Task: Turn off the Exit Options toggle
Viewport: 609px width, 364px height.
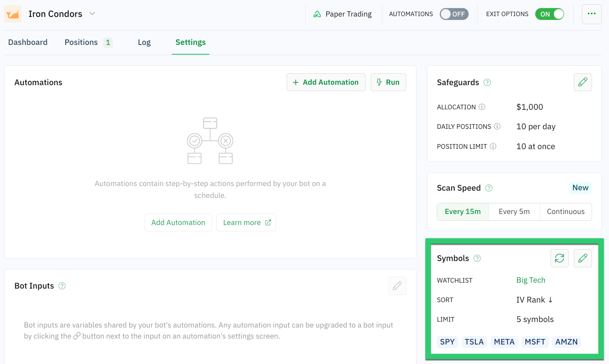Action: 550,14
